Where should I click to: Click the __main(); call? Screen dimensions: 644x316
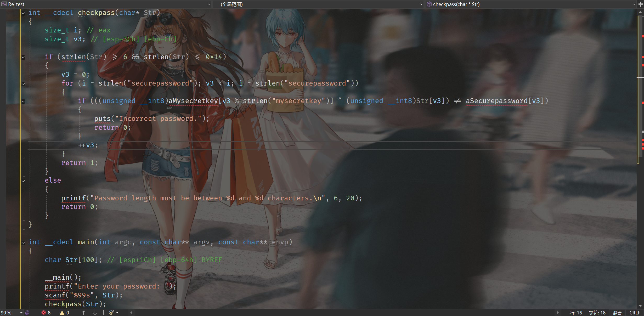[63, 278]
